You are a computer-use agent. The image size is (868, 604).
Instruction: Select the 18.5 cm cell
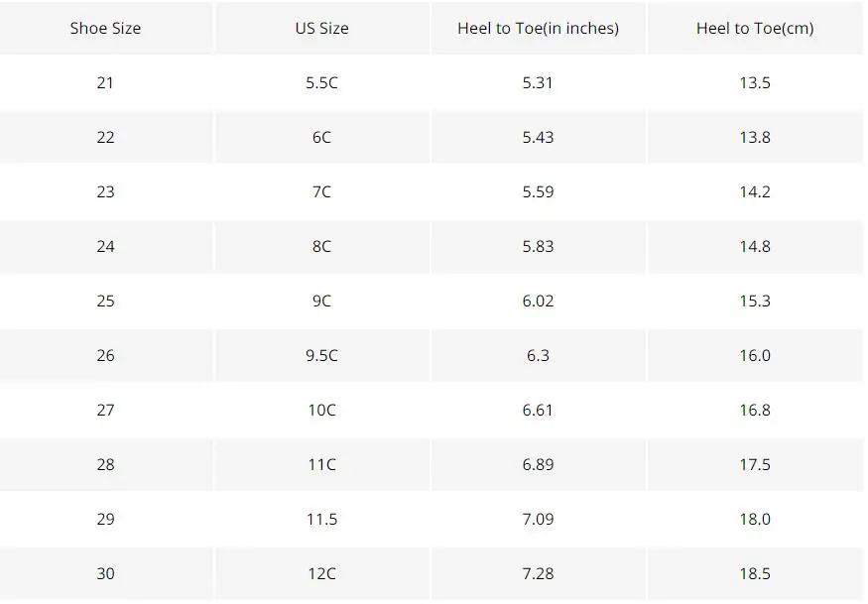pyautogui.click(x=755, y=573)
